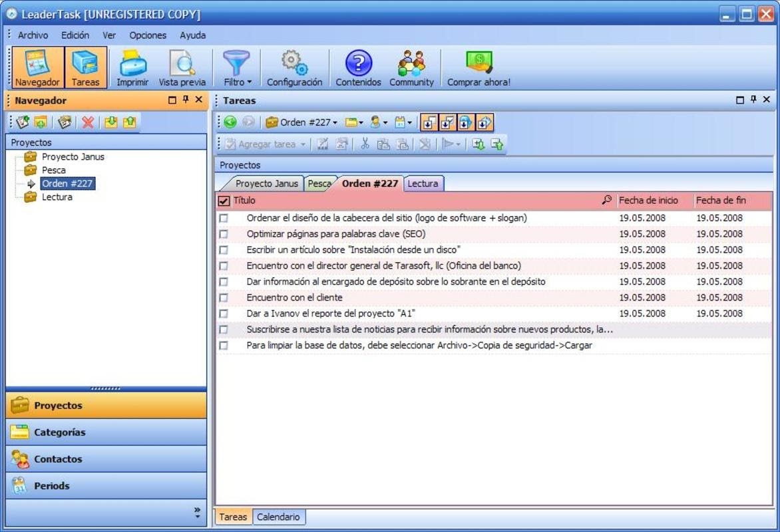Switch to the Lectura tab

click(x=423, y=184)
